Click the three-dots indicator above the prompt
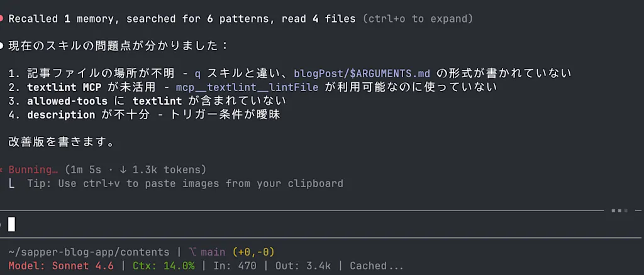Screen dimensions: 644x275 (619, 211)
